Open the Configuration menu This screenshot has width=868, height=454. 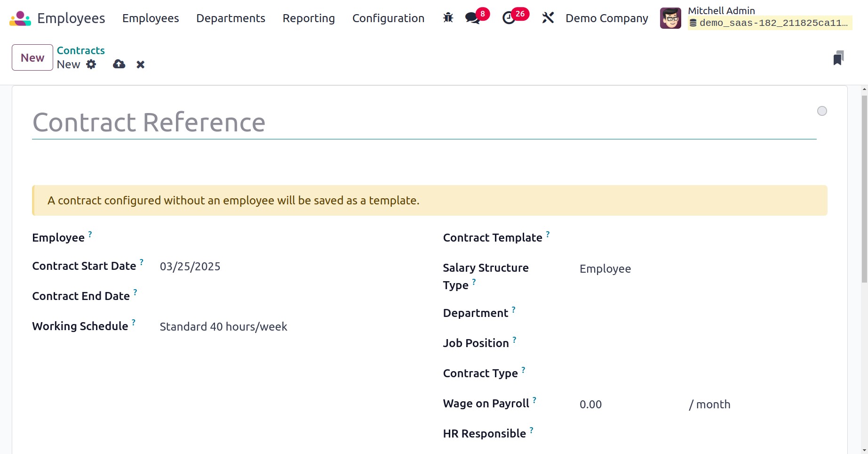(x=388, y=18)
